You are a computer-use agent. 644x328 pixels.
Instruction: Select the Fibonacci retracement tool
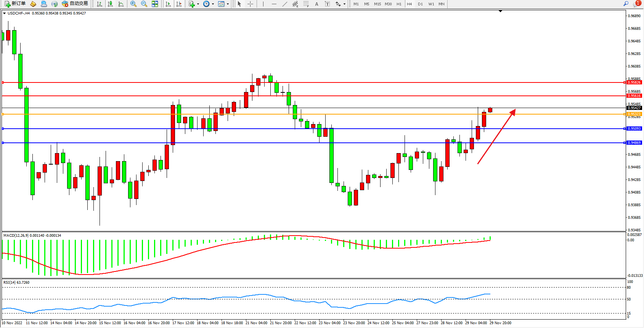click(306, 4)
